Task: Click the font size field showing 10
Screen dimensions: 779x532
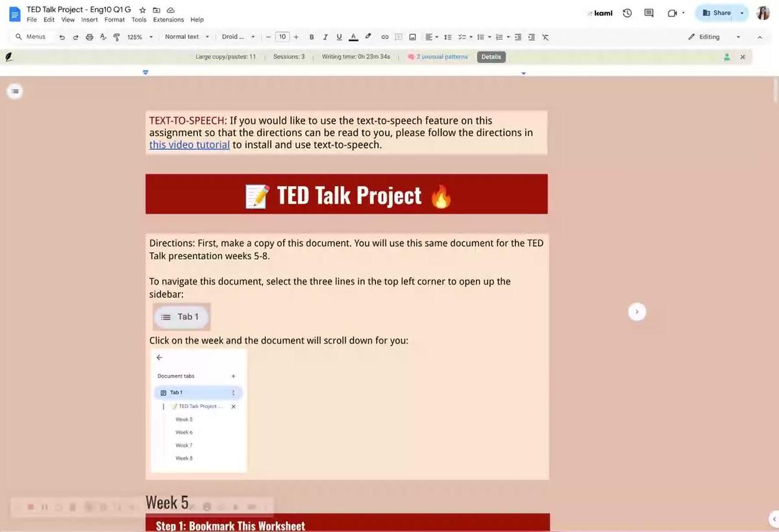Action: [282, 37]
